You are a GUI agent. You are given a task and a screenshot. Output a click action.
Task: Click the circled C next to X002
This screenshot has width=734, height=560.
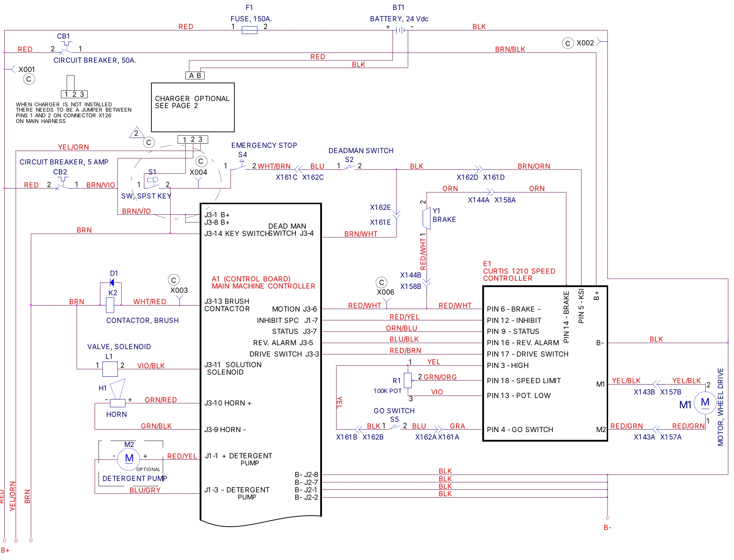[x=568, y=43]
